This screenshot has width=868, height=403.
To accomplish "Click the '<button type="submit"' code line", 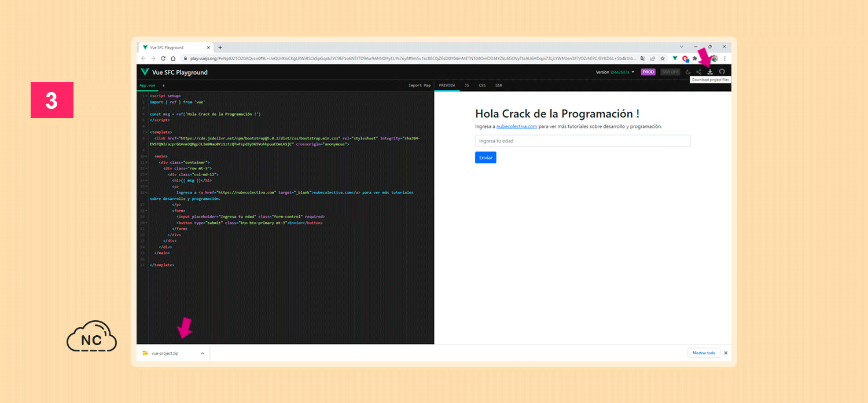I will click(x=249, y=222).
